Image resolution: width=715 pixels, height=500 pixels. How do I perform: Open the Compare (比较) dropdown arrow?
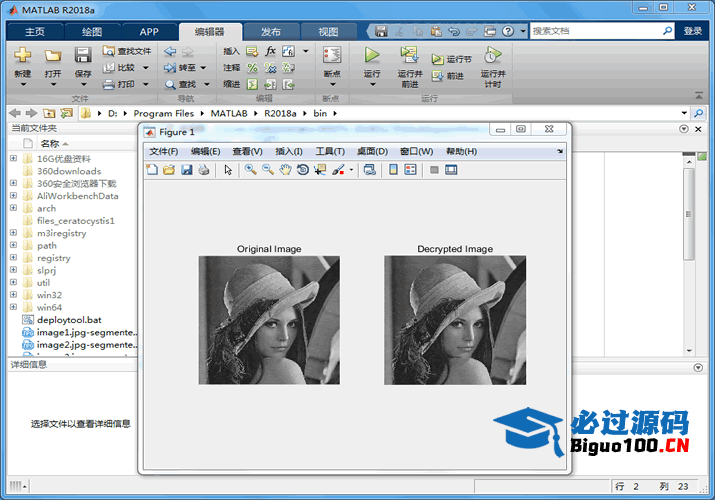pyautogui.click(x=145, y=68)
